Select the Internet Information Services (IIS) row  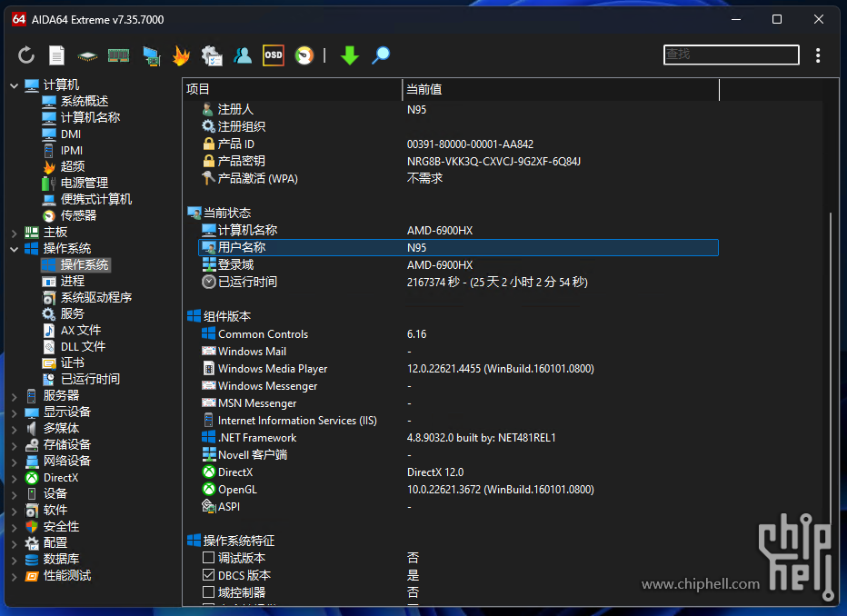point(459,421)
